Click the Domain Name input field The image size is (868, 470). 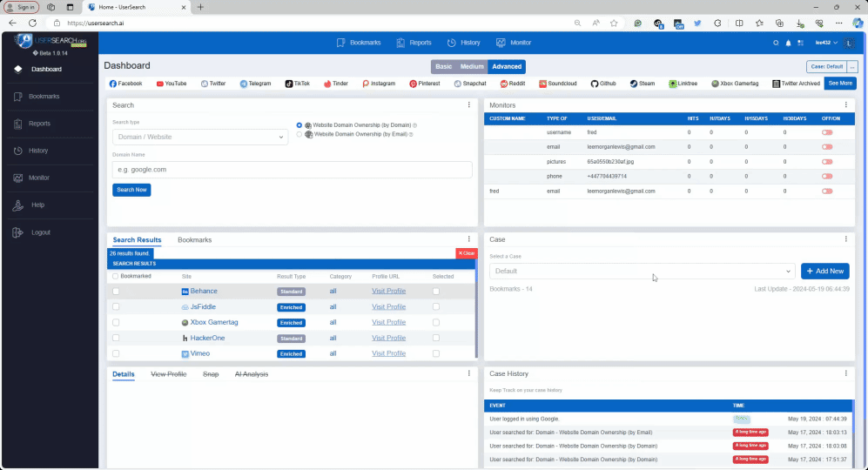coord(292,170)
